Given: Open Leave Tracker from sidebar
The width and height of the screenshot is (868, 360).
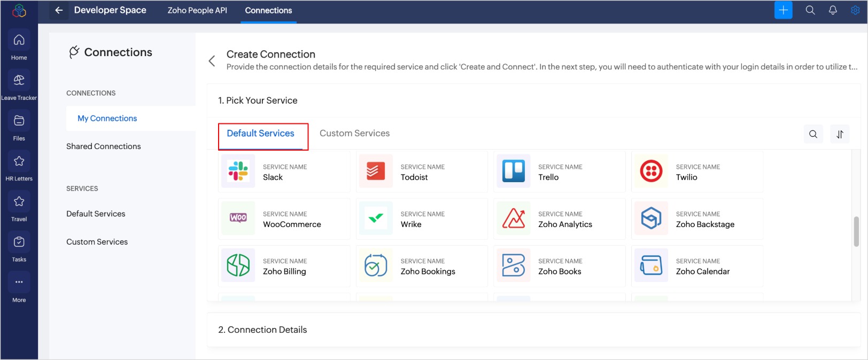Looking at the screenshot, I should [19, 81].
